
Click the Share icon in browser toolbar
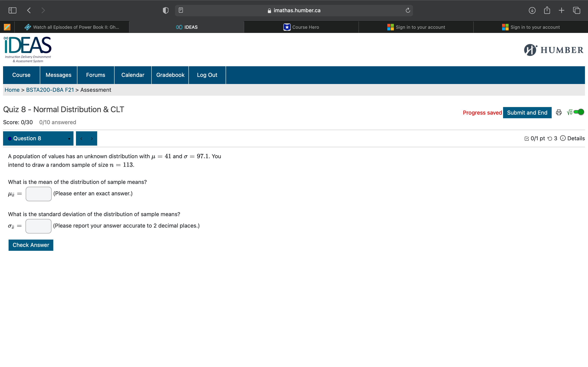(x=547, y=10)
